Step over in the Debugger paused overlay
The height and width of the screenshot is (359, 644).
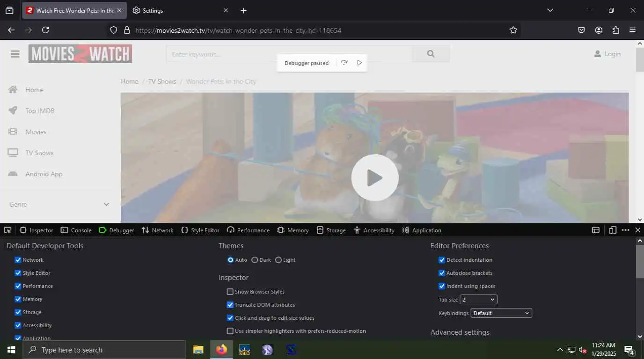click(x=344, y=63)
